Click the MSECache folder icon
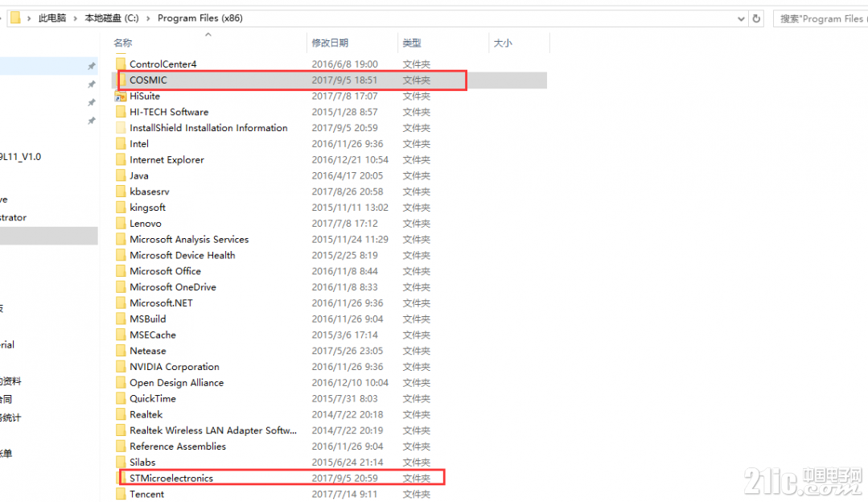The width and height of the screenshot is (868, 502). pyautogui.click(x=121, y=335)
